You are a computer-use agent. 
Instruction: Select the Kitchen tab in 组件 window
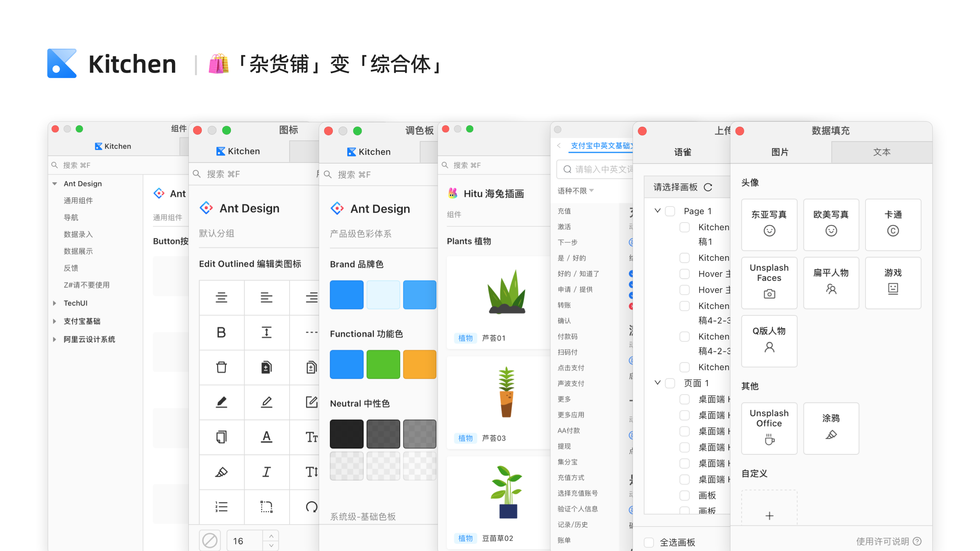(x=113, y=146)
